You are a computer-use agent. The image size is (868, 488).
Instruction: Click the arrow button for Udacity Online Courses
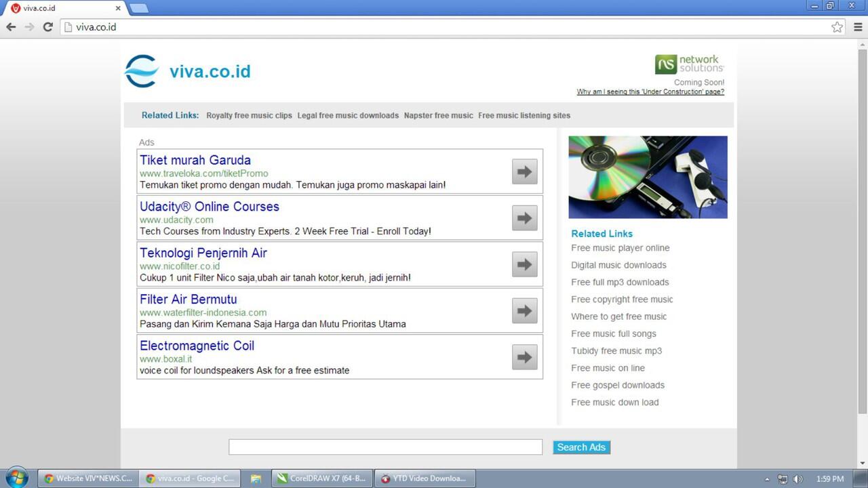point(524,218)
